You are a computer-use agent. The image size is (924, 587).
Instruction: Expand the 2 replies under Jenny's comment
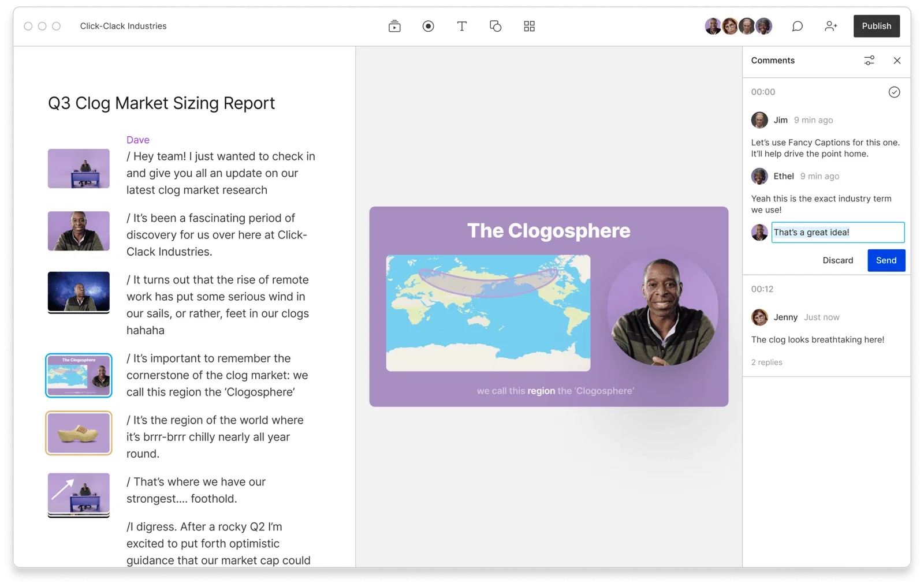pos(766,362)
